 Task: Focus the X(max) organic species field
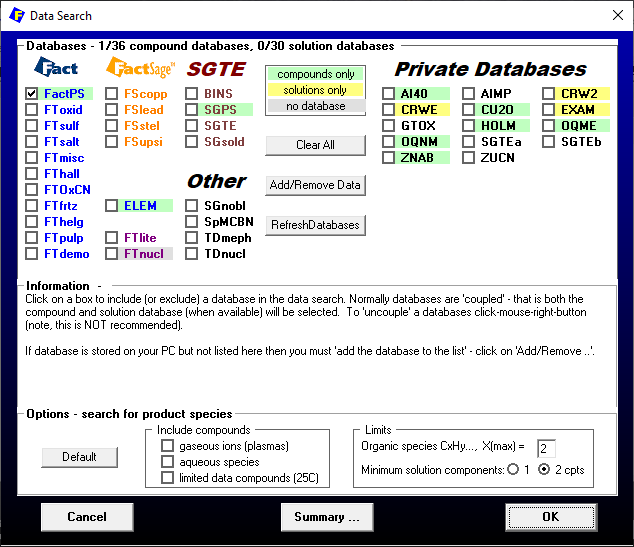(x=546, y=448)
